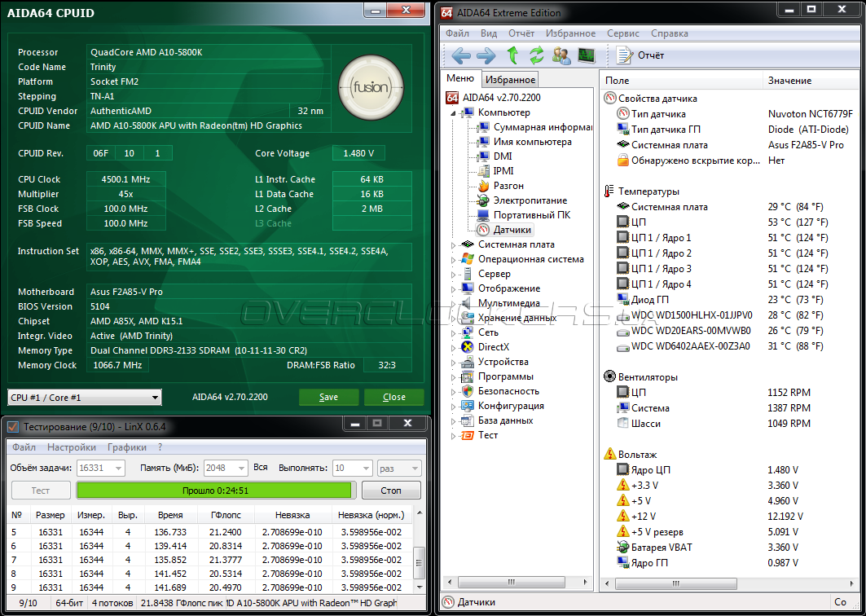Select the Разгон flame item in tree
Image resolution: width=866 pixels, height=616 pixels.
[x=508, y=186]
